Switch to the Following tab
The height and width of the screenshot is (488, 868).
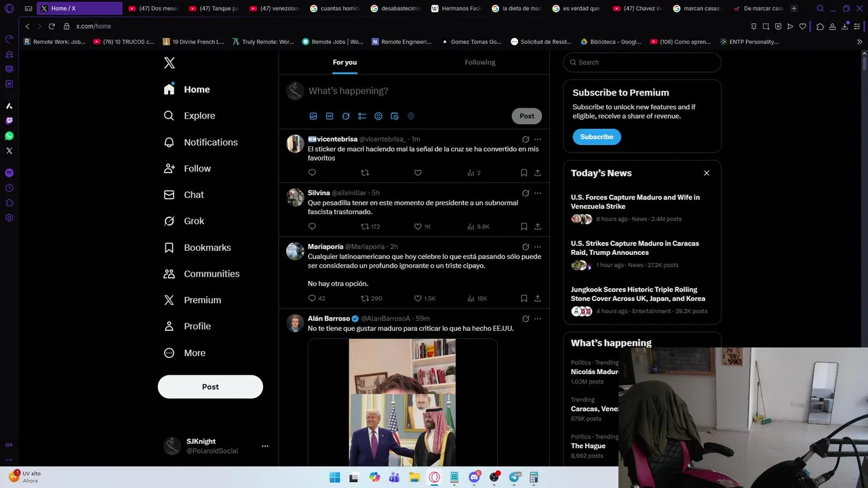(480, 62)
